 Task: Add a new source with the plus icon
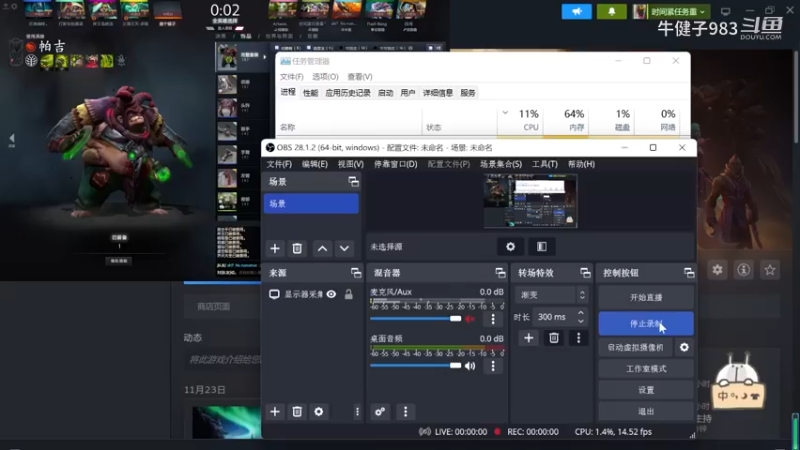coord(275,412)
